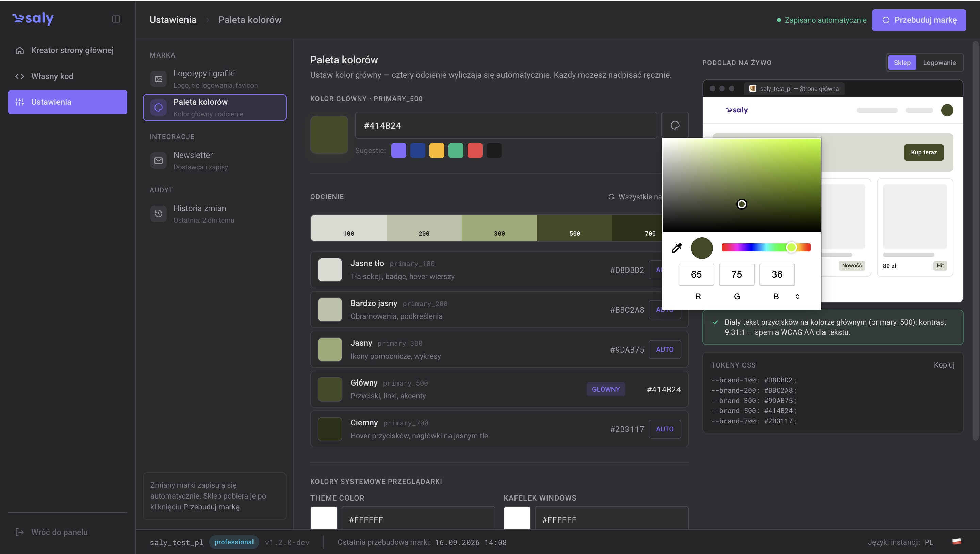The height and width of the screenshot is (554, 980).
Task: Click the G value field showing 75
Action: point(736,274)
